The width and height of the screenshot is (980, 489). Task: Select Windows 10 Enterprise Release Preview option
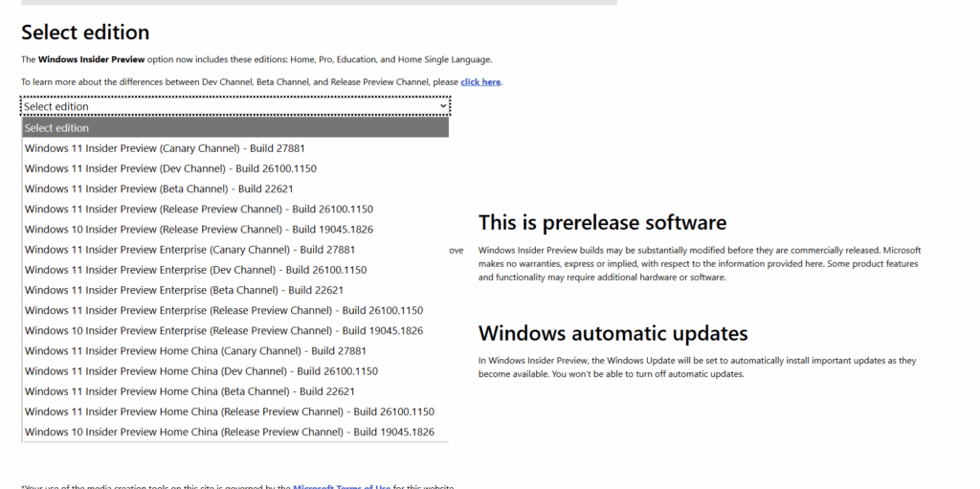click(x=223, y=330)
